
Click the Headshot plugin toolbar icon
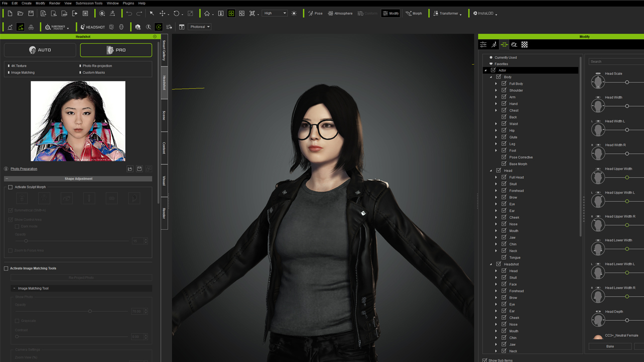tap(92, 27)
